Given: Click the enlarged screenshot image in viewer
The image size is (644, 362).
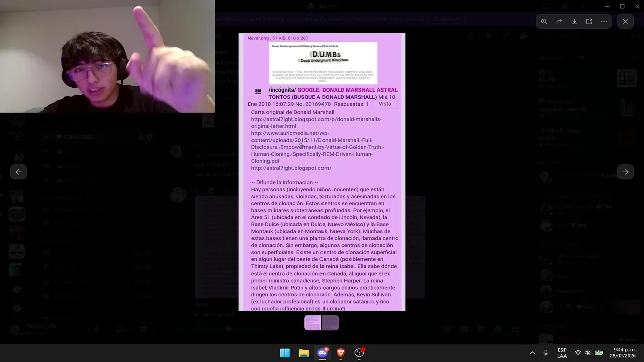Looking at the screenshot, I should (322, 172).
